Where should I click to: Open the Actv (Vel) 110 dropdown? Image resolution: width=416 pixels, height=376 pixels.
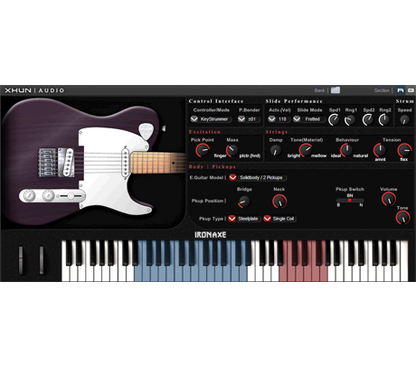[278, 119]
